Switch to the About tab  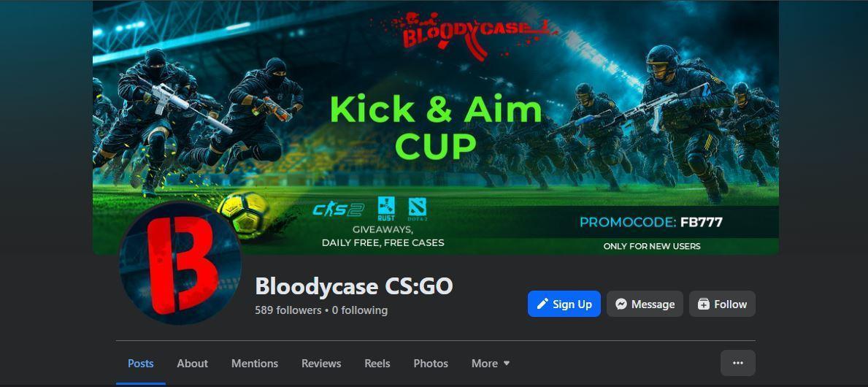(x=192, y=364)
